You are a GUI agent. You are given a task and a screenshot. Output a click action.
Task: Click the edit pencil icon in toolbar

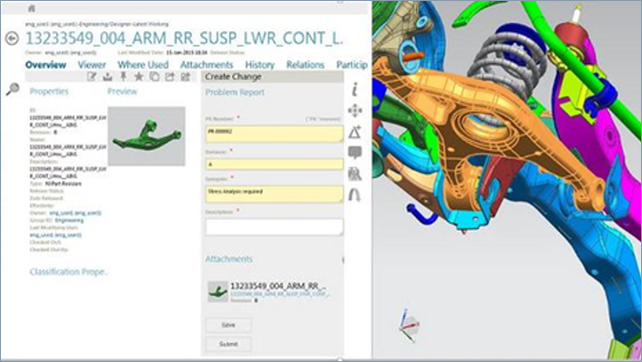(x=92, y=76)
